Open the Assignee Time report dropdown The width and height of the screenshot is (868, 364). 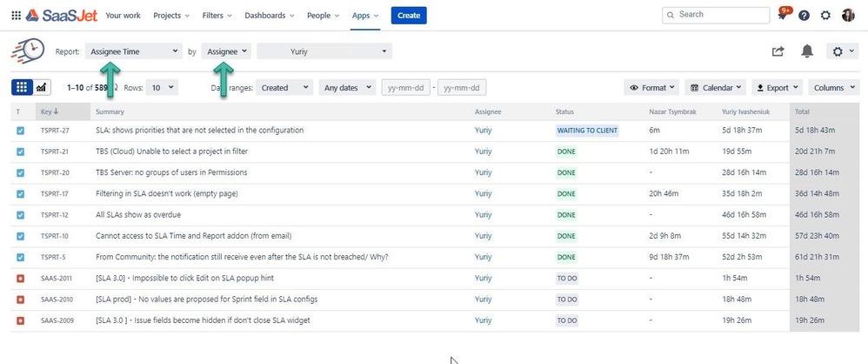pyautogui.click(x=133, y=51)
